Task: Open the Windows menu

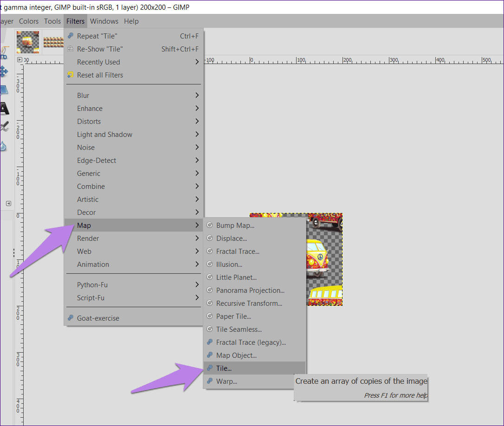Action: tap(104, 21)
